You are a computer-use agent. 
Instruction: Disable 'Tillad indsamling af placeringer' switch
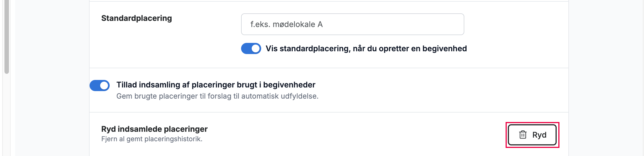tap(100, 86)
